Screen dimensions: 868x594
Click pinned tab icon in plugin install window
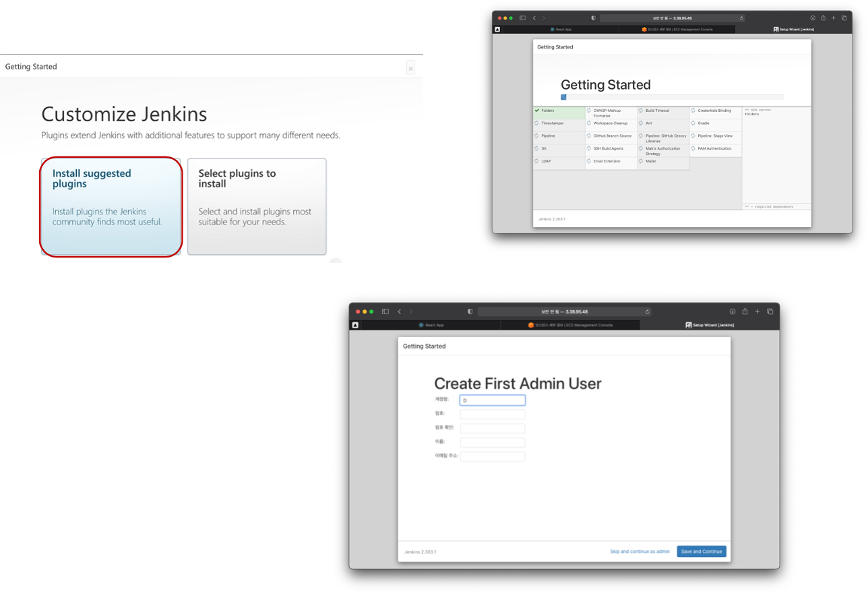[x=497, y=29]
